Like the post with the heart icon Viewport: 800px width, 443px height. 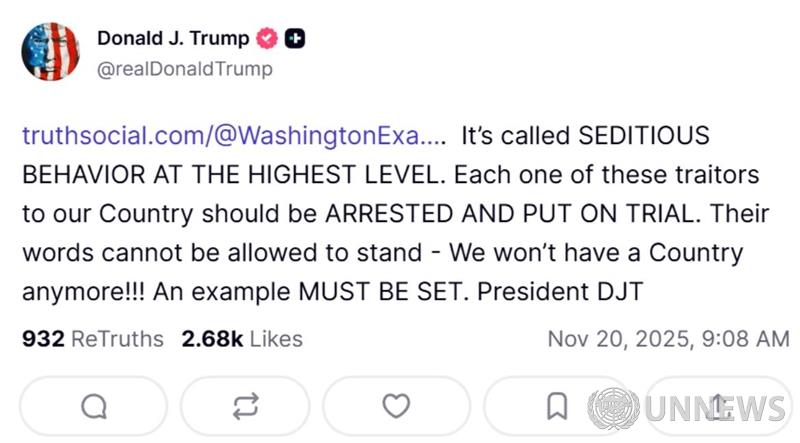coord(397,406)
